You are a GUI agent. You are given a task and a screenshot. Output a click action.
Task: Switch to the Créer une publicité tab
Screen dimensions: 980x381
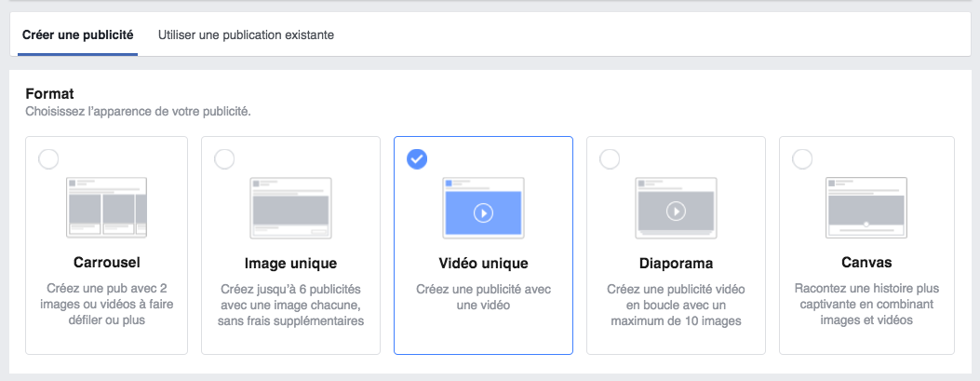(x=77, y=35)
